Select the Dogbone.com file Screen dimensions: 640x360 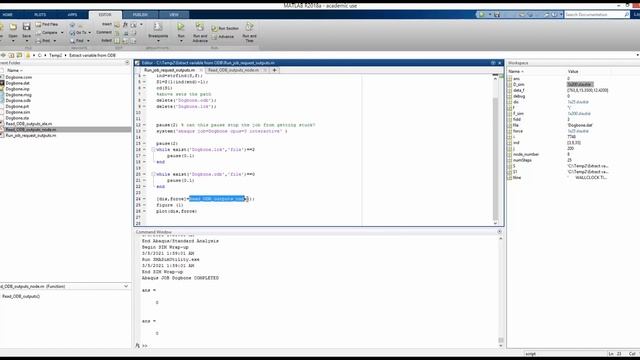coord(18,77)
